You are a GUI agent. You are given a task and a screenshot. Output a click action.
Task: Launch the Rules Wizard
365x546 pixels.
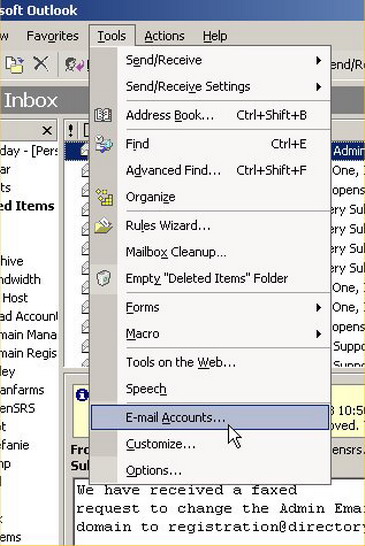(x=210, y=226)
